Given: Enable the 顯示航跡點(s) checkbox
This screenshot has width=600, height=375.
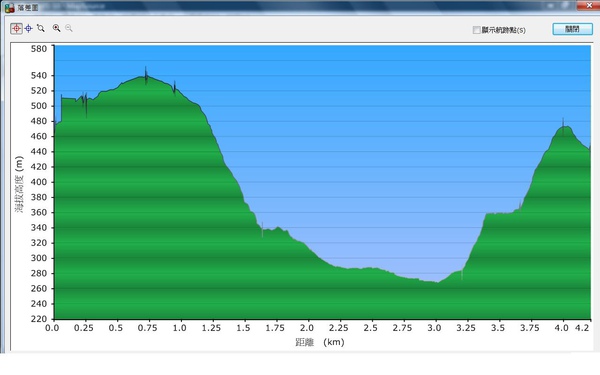Looking at the screenshot, I should tap(476, 30).
